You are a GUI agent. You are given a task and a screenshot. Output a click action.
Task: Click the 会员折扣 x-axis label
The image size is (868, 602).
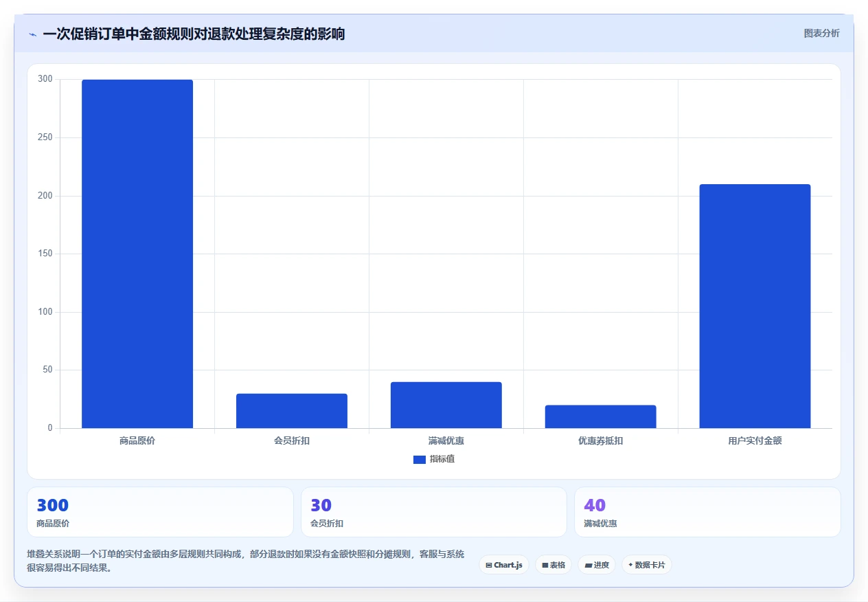(x=292, y=441)
